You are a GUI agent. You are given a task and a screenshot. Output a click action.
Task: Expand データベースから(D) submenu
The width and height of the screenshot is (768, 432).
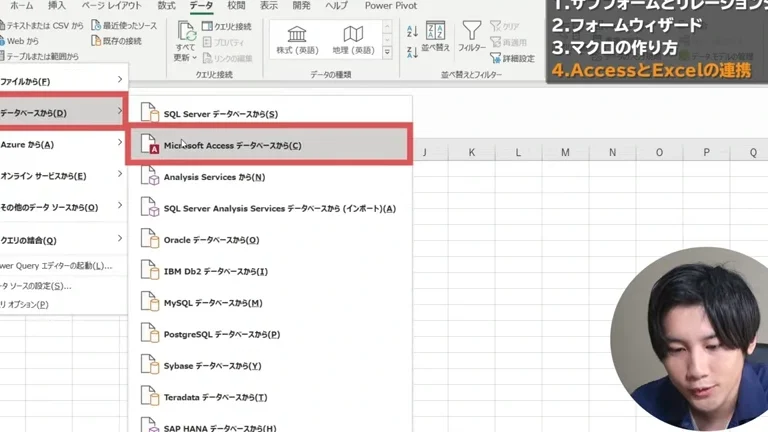point(62,112)
